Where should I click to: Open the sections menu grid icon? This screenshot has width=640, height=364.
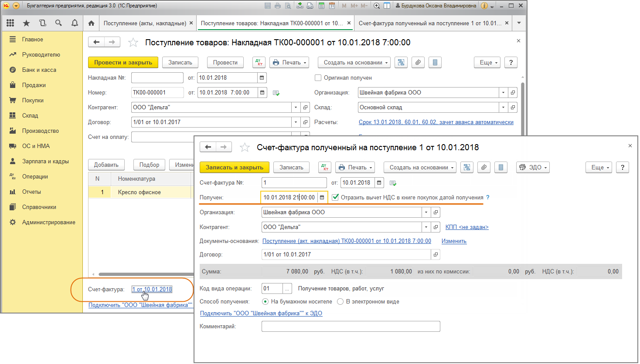point(10,23)
